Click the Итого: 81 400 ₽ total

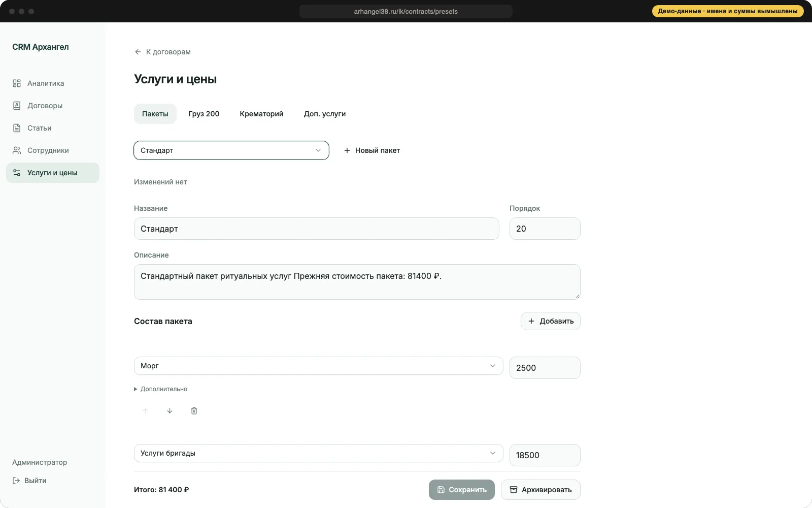161,490
